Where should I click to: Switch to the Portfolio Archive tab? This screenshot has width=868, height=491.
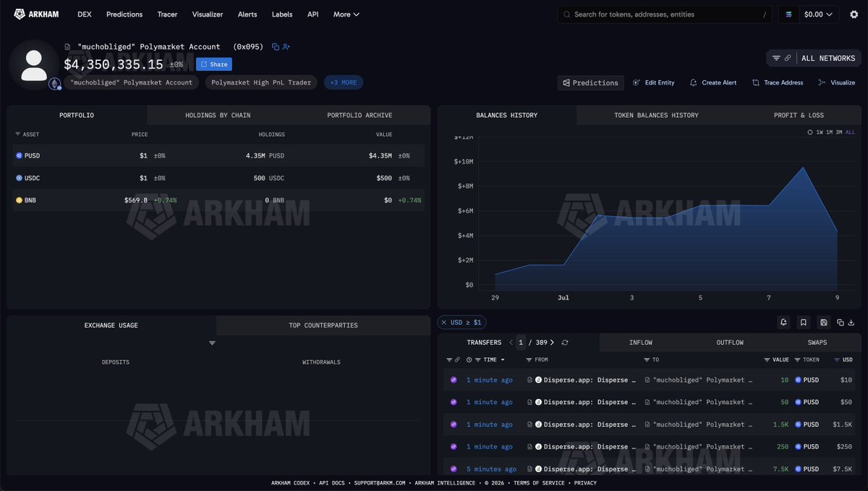coord(359,115)
